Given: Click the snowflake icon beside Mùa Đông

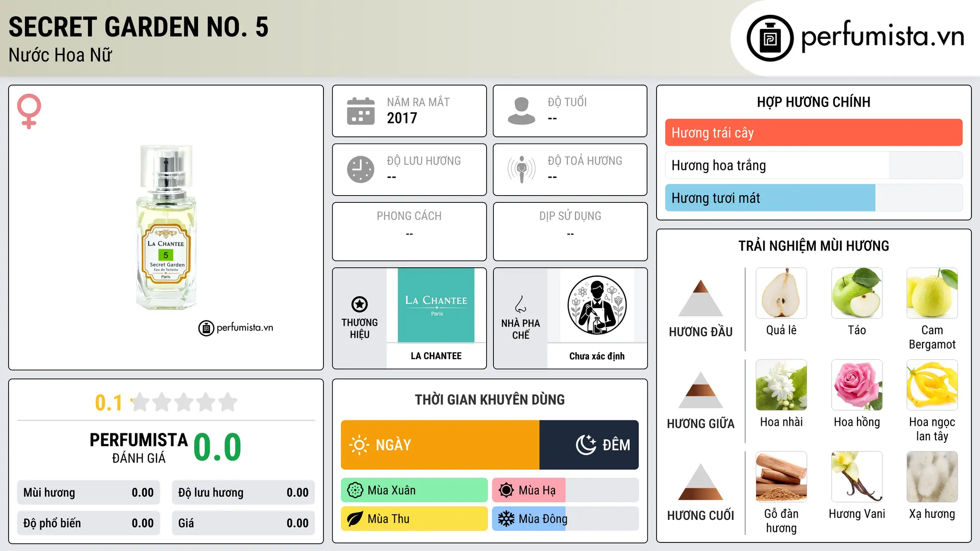Looking at the screenshot, I should click(506, 519).
